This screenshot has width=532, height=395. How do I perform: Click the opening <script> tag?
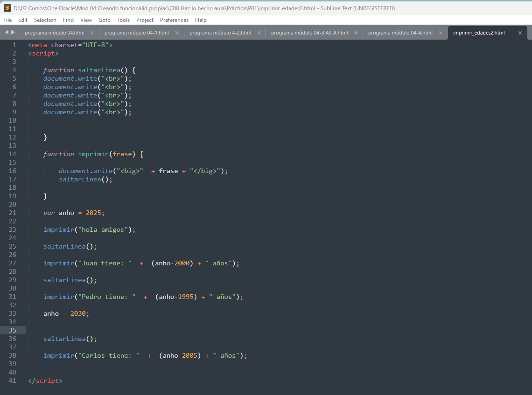click(43, 54)
